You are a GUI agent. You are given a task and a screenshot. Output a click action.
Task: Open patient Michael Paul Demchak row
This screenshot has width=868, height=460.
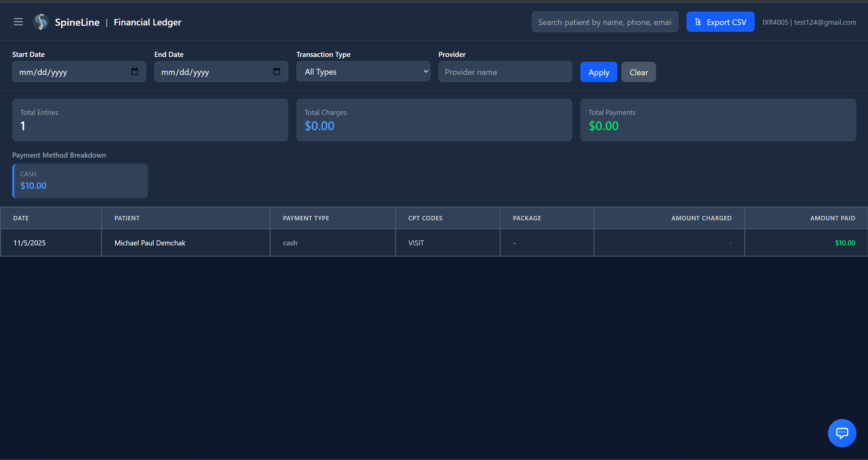click(150, 243)
